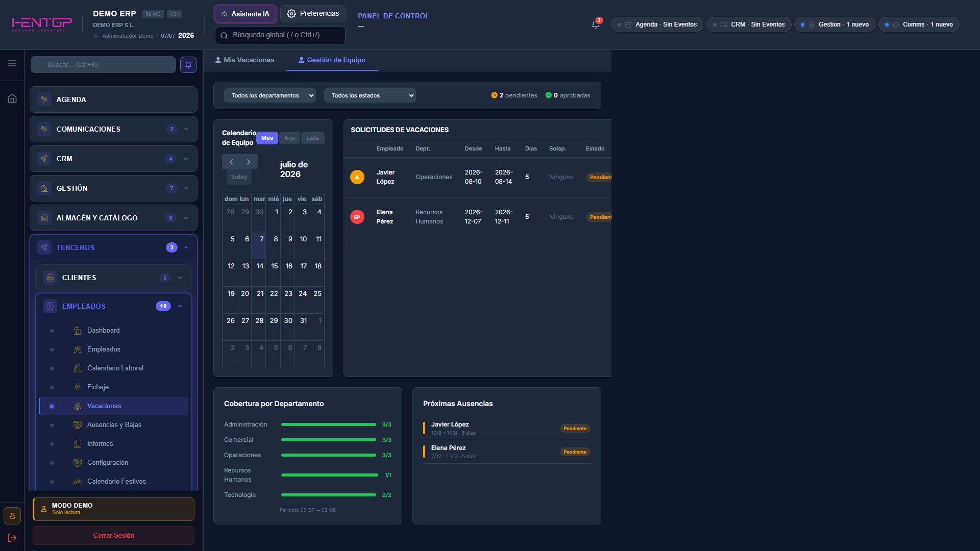
Task: Click the CRM module icon
Action: [x=44, y=159]
